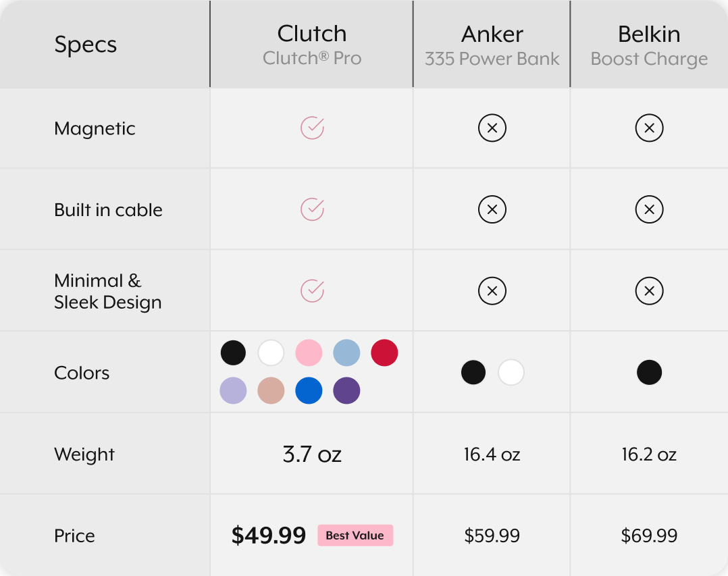Viewport: 728px width, 576px height.
Task: Select the red Clutch color swatch
Action: click(x=384, y=352)
